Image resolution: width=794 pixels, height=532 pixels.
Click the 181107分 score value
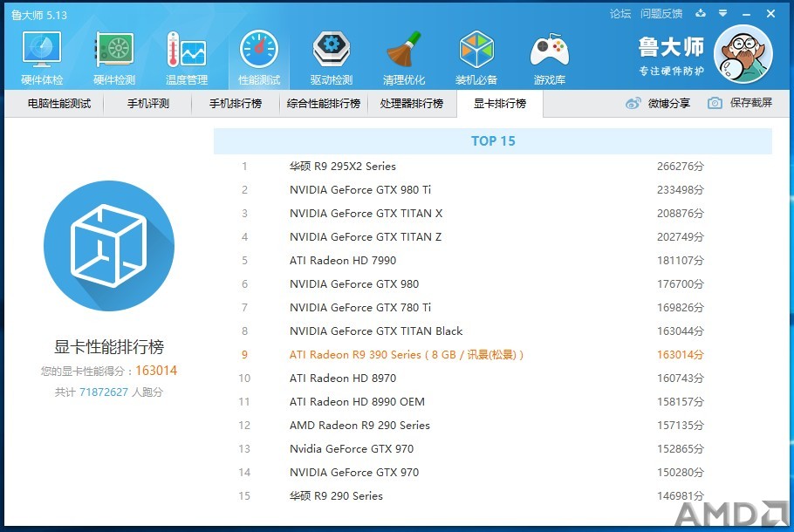[680, 260]
